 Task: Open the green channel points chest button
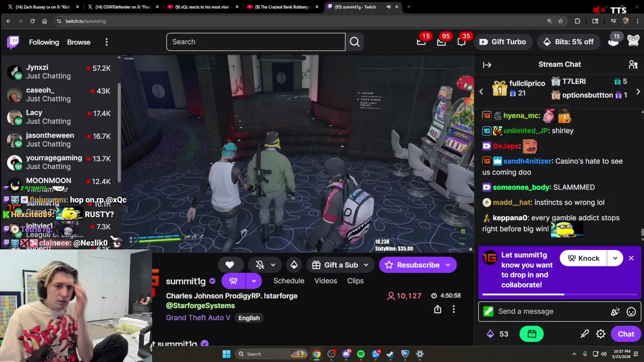click(x=532, y=334)
